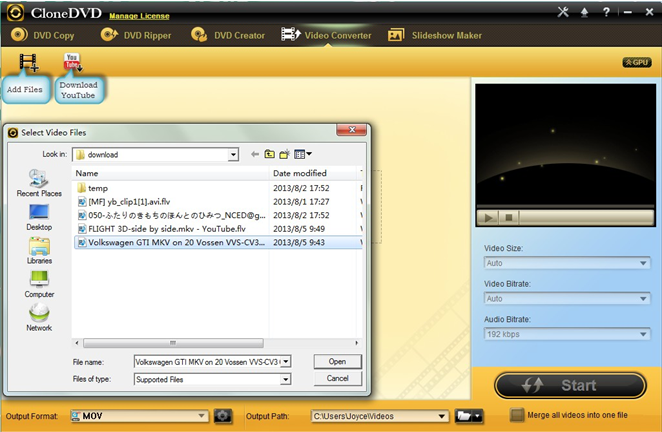
Task: Select the temp folder
Action: [98, 188]
